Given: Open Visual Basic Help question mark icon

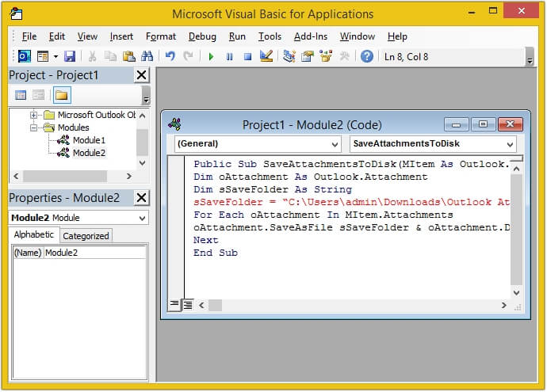Looking at the screenshot, I should (366, 56).
